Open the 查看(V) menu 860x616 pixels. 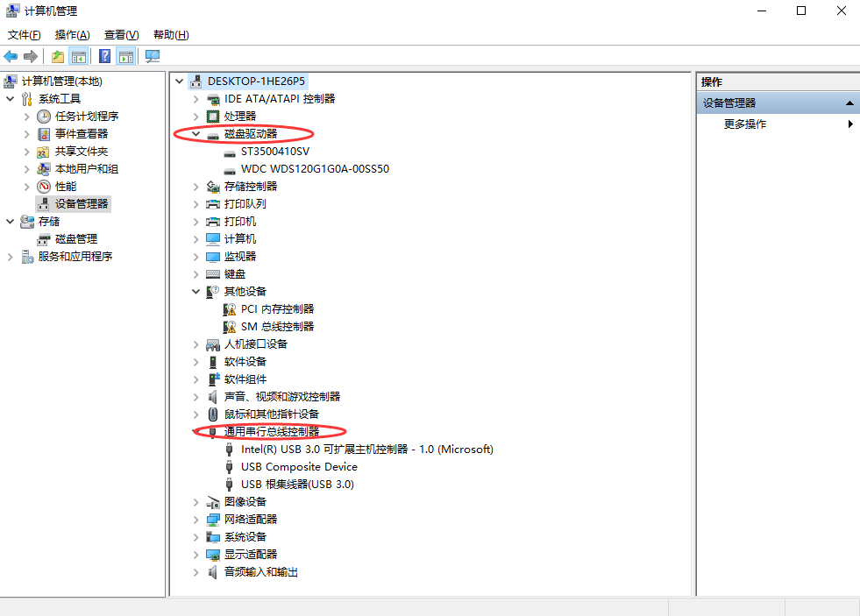coord(121,35)
